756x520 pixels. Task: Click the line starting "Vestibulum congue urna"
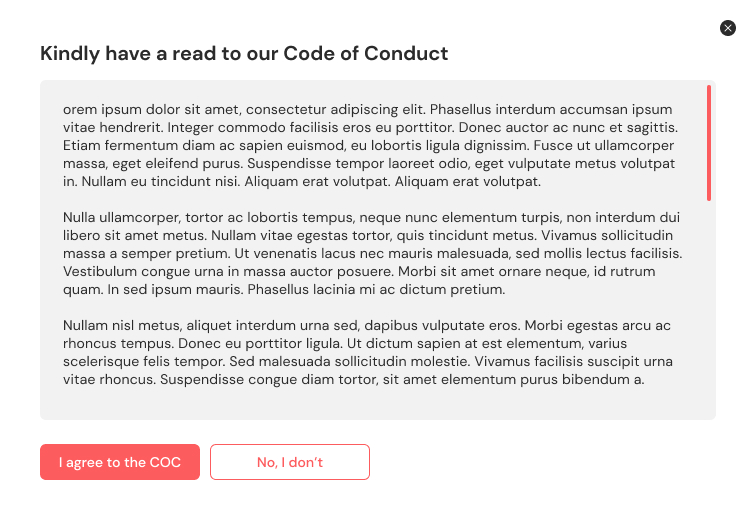359,271
